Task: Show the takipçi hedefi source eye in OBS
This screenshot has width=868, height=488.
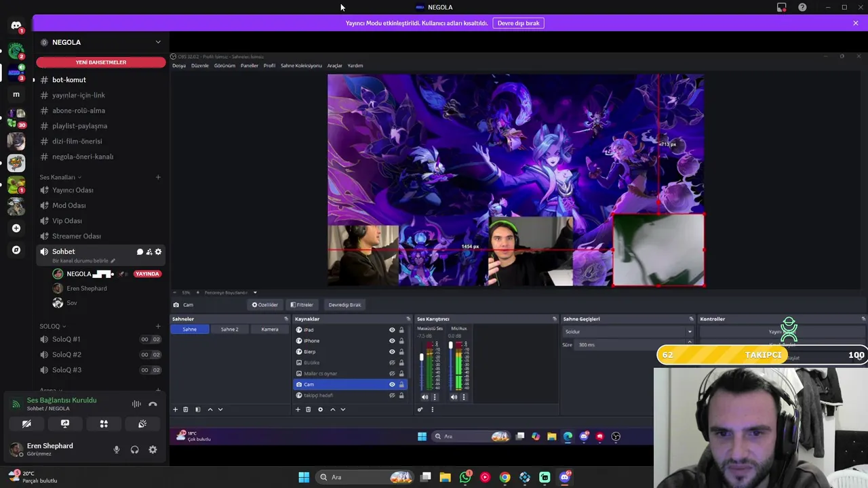Action: point(392,395)
